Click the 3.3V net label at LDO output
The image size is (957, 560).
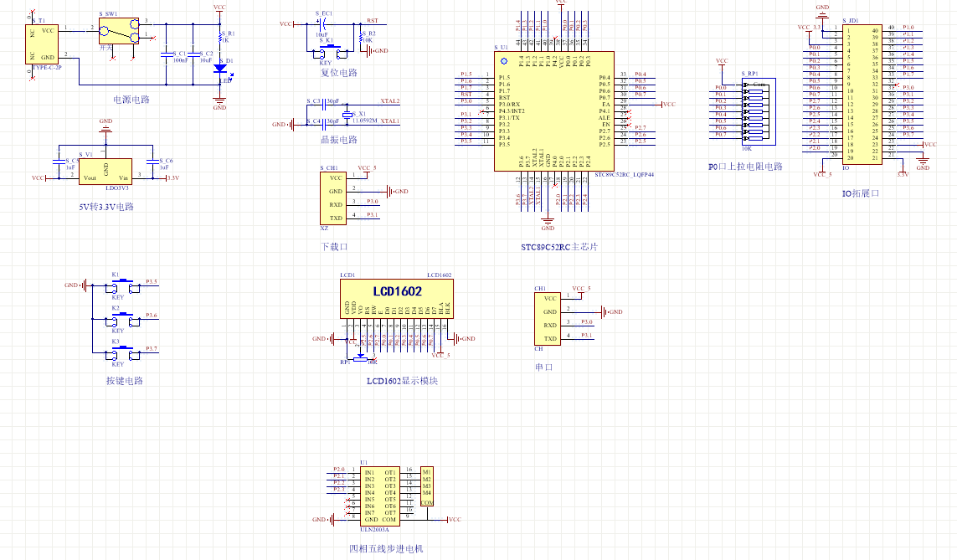tap(172, 178)
